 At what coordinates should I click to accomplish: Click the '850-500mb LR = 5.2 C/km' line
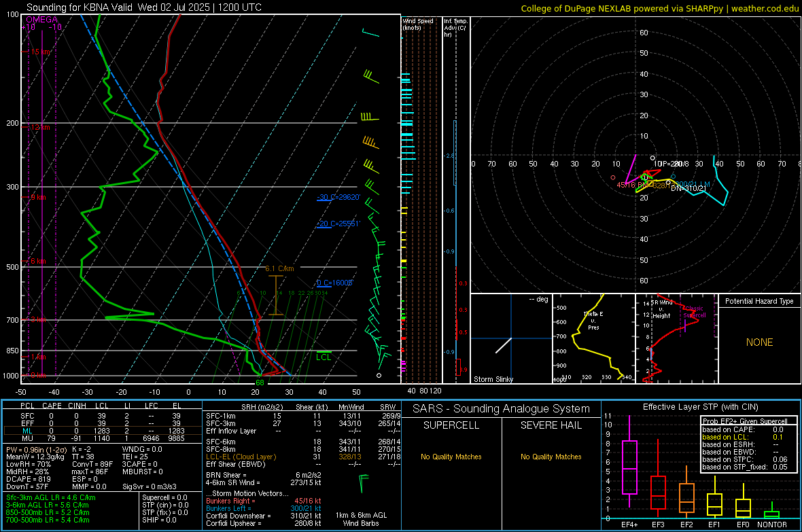(48, 512)
